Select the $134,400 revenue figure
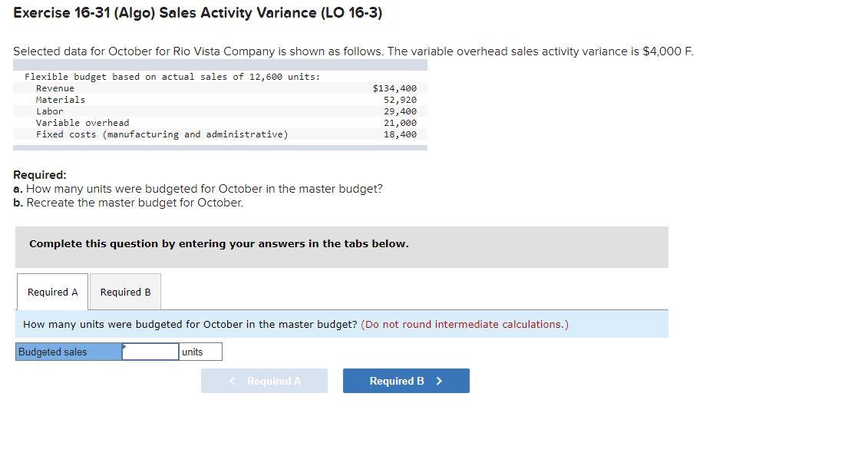Image resolution: width=868 pixels, height=466 pixels. pyautogui.click(x=394, y=88)
